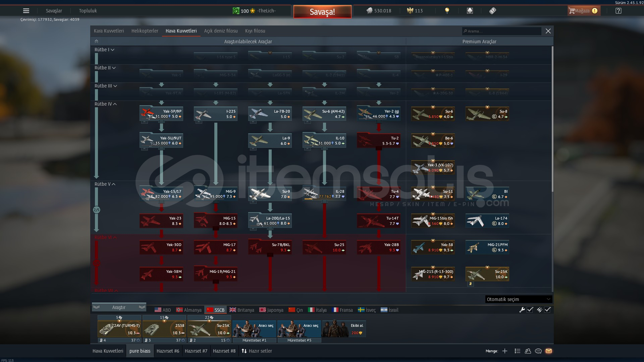Viewport: 644px width, 362px height.
Task: Select İsrail nation flag
Action: coord(390,310)
